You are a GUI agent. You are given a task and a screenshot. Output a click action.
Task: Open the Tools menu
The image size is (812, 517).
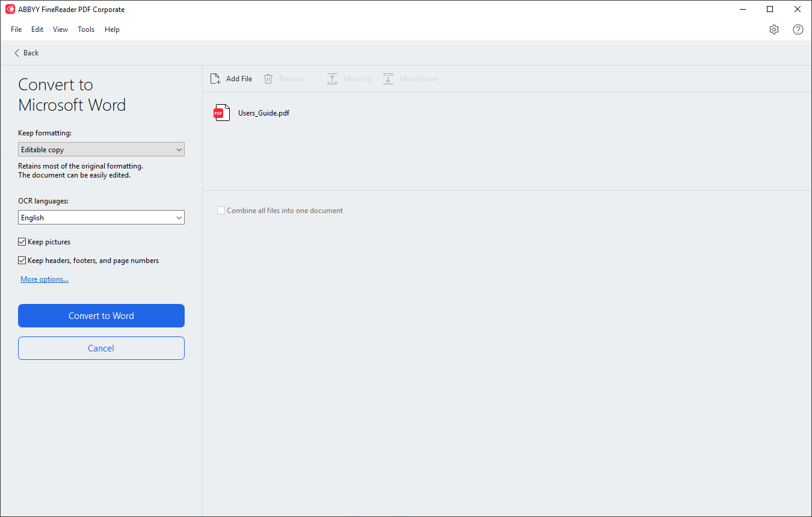pos(85,29)
